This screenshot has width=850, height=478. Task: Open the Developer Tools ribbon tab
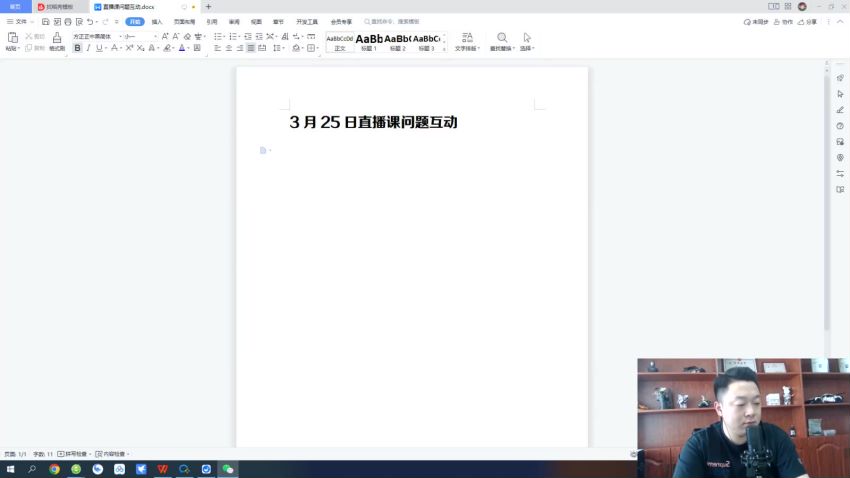click(x=307, y=22)
